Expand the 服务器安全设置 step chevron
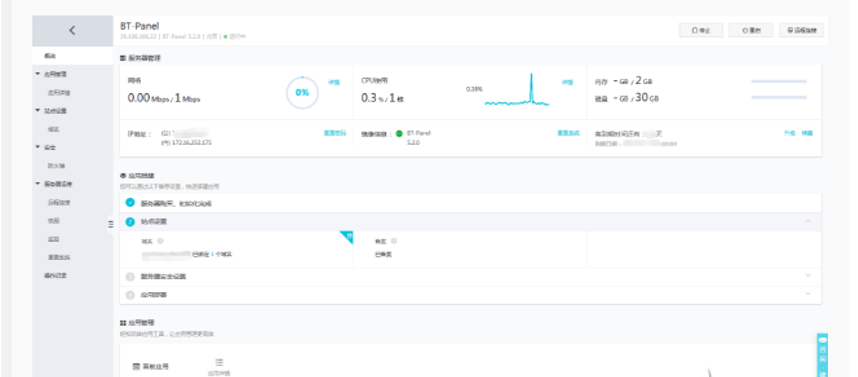 point(808,276)
